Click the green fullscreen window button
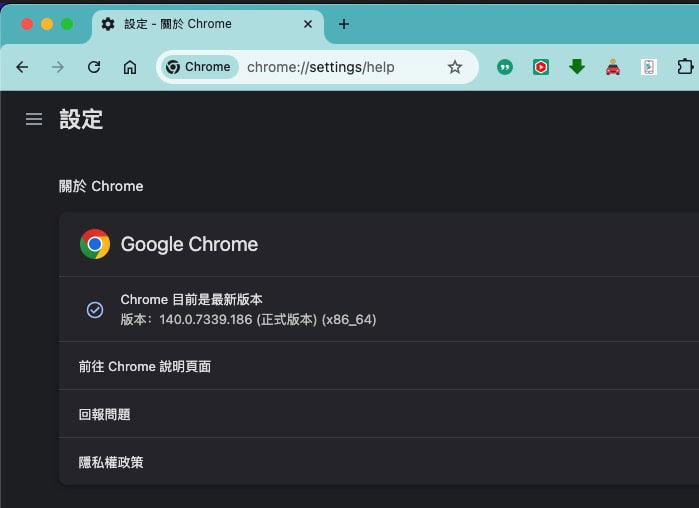Viewport: 699px width, 508px height. pos(67,24)
